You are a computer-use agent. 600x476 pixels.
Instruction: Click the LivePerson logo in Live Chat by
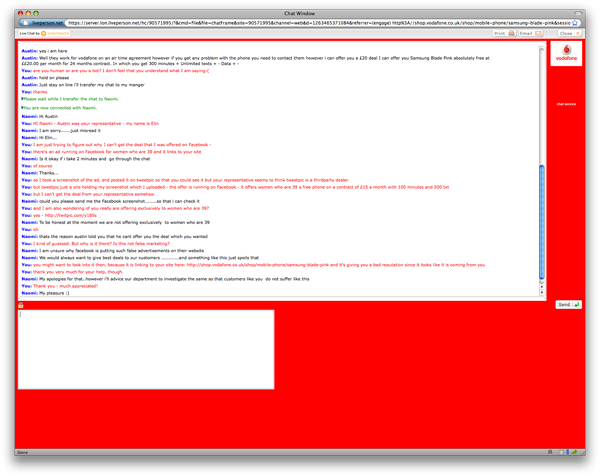click(55, 33)
